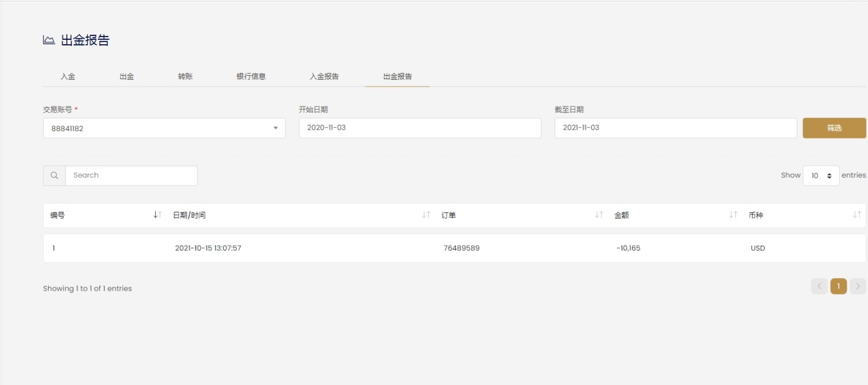868x385 pixels.
Task: Open the 转账 tab
Action: [x=185, y=76]
